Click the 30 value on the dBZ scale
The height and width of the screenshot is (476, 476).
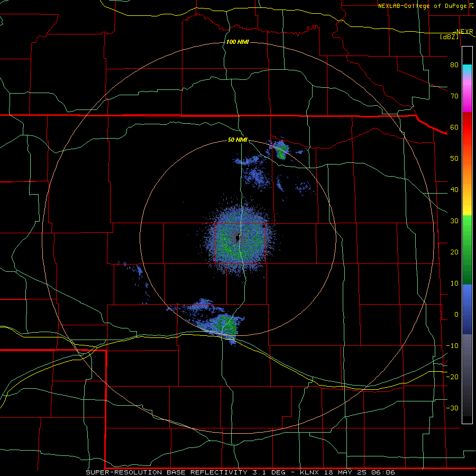454,221
